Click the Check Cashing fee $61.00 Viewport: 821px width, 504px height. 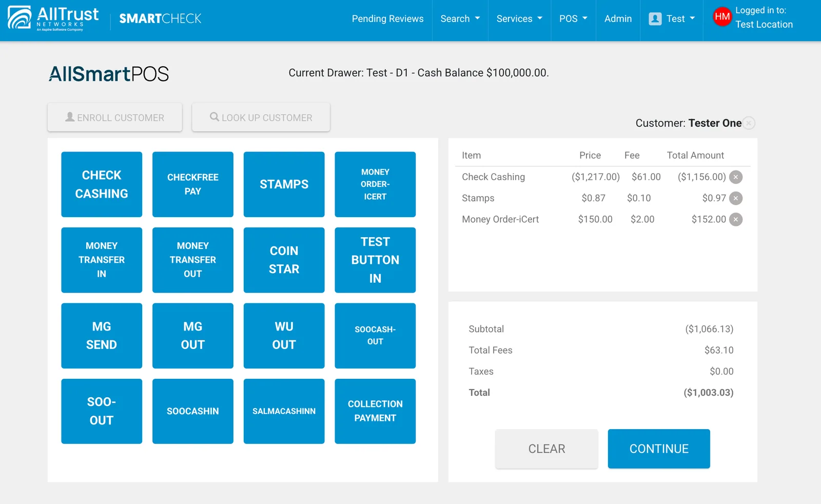coord(646,177)
